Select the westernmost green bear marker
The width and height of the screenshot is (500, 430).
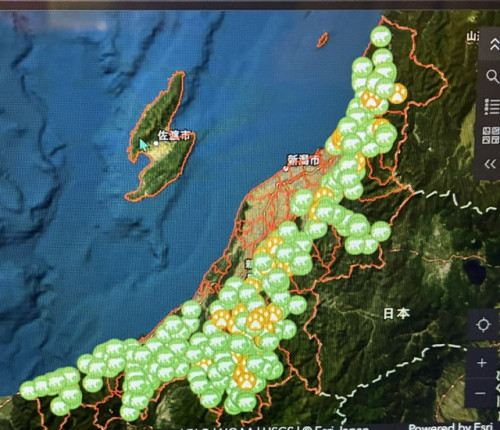[x=28, y=390]
